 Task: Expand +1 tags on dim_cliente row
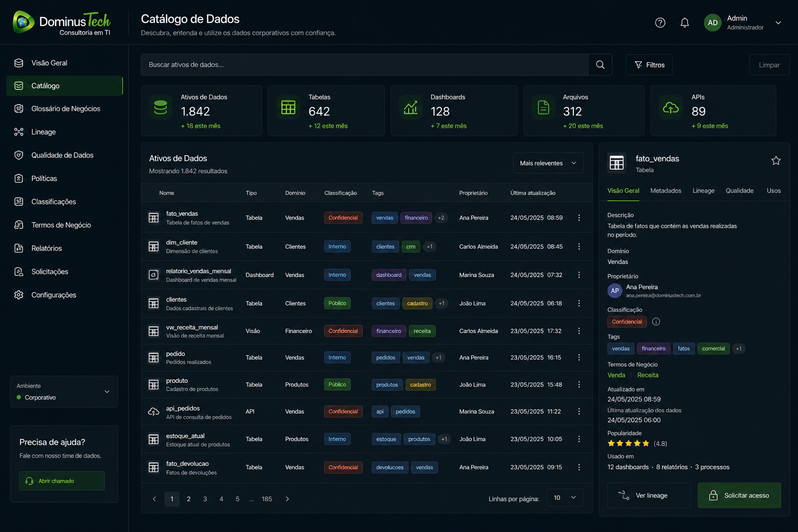[x=429, y=247]
